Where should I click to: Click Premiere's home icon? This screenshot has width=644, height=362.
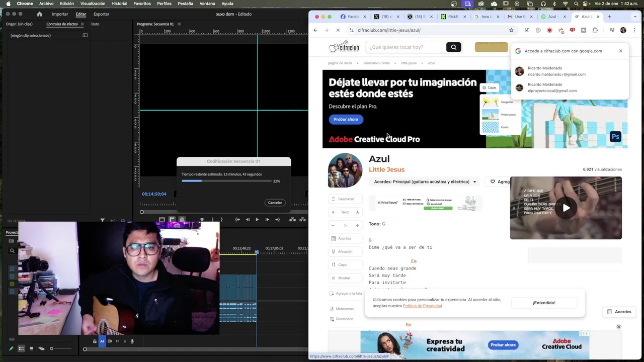pos(39,14)
